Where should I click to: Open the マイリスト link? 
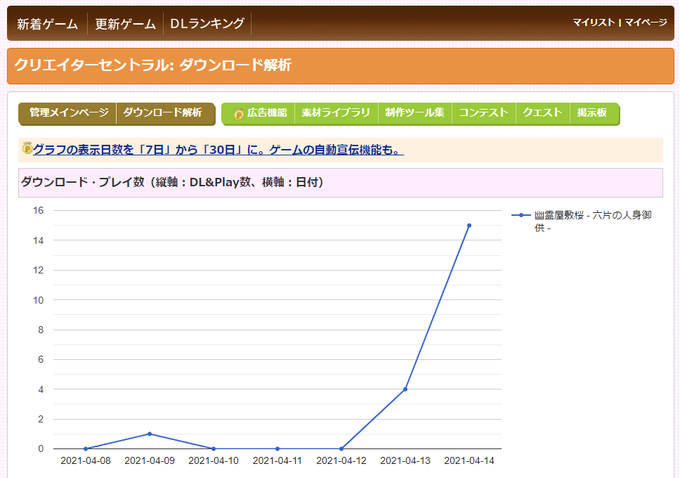[594, 22]
